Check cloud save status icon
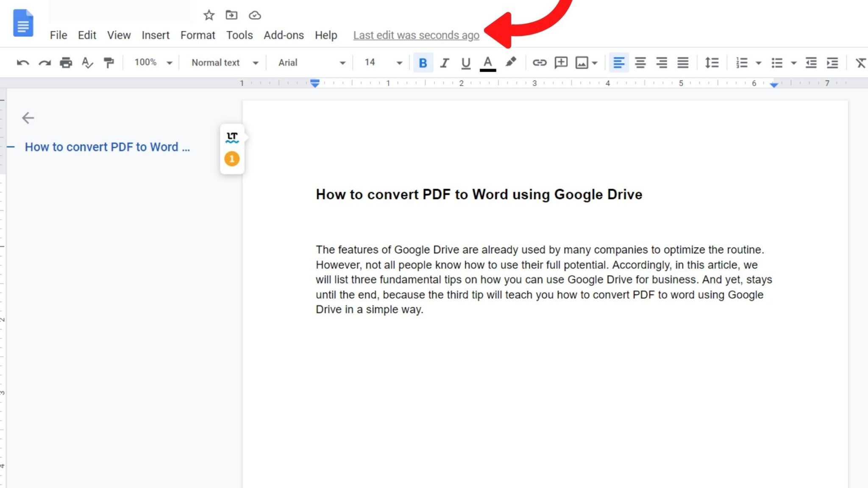Image resolution: width=868 pixels, height=488 pixels. click(255, 15)
